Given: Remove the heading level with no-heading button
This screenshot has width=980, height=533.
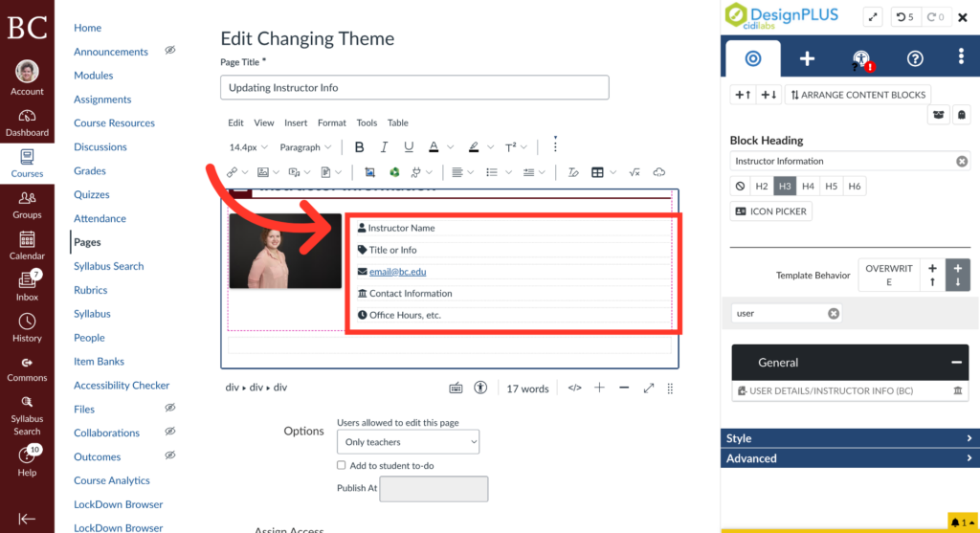Looking at the screenshot, I should click(740, 187).
